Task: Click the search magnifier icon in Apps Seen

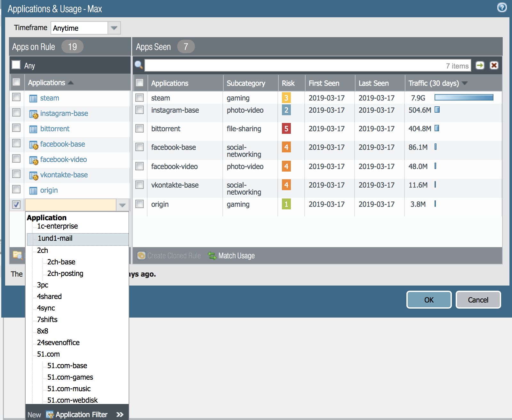Action: [139, 65]
